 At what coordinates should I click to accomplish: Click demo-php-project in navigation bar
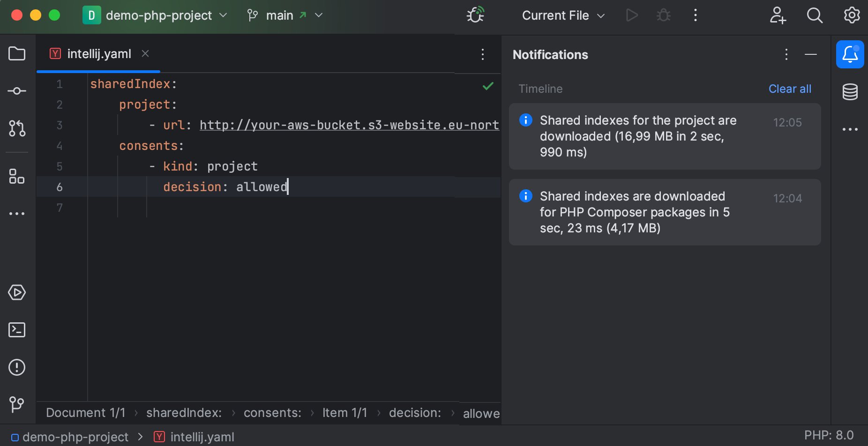(x=70, y=437)
